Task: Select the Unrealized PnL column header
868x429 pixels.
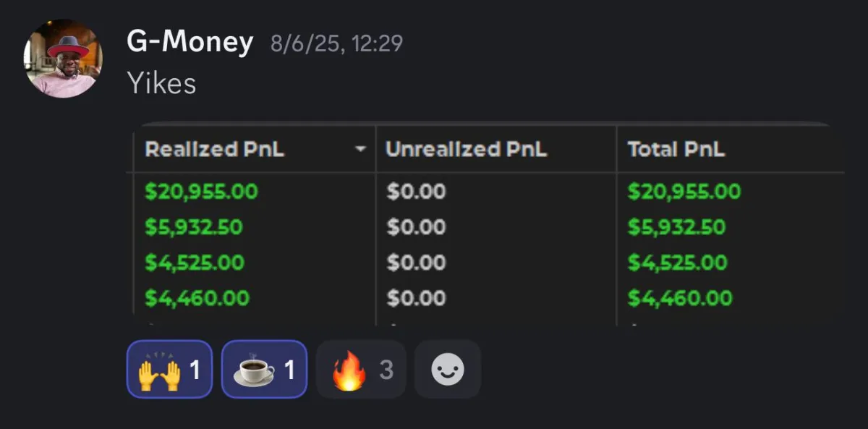Action: [467, 149]
